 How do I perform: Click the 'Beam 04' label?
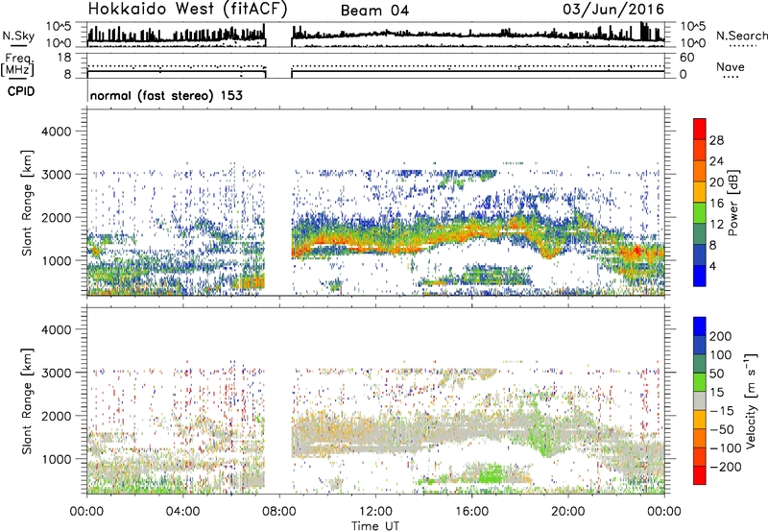coord(374,11)
